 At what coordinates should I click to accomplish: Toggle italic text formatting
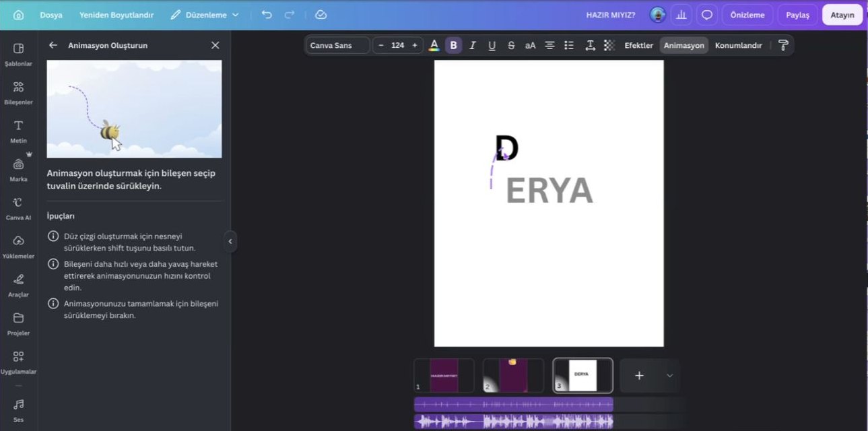[473, 45]
